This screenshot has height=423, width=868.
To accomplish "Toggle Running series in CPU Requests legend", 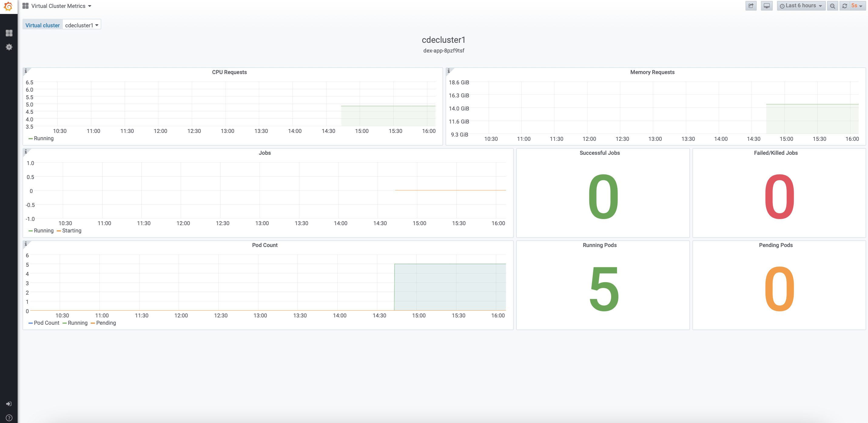I will 43,138.
